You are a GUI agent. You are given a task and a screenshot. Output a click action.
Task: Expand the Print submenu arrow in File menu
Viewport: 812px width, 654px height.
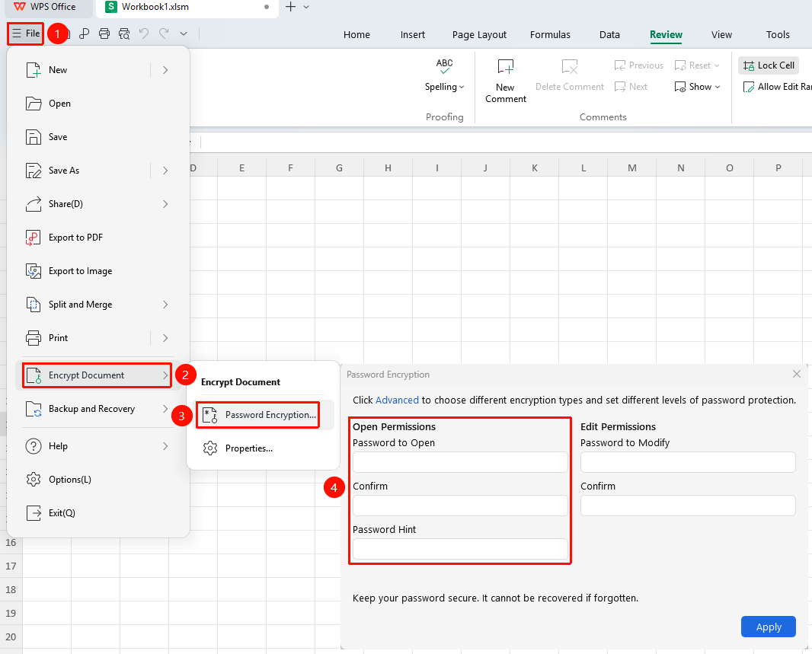pyautogui.click(x=165, y=338)
